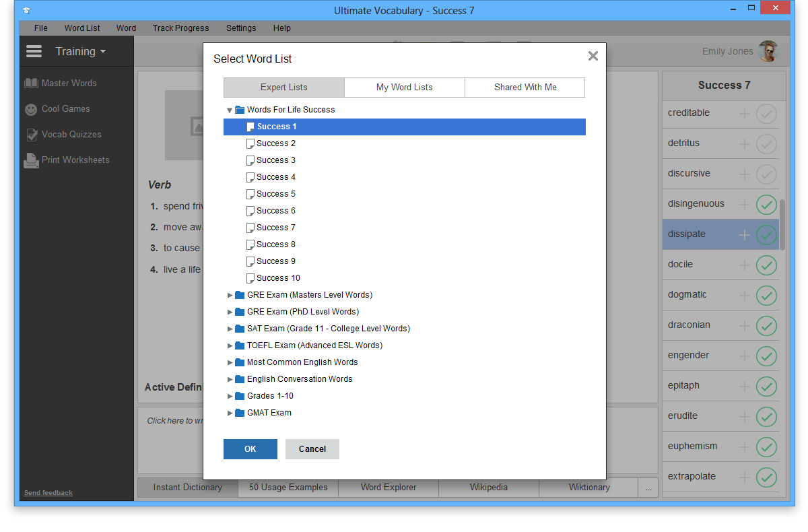808x532 pixels.
Task: Toggle mastered checkmark for dogmatic
Action: pos(766,296)
